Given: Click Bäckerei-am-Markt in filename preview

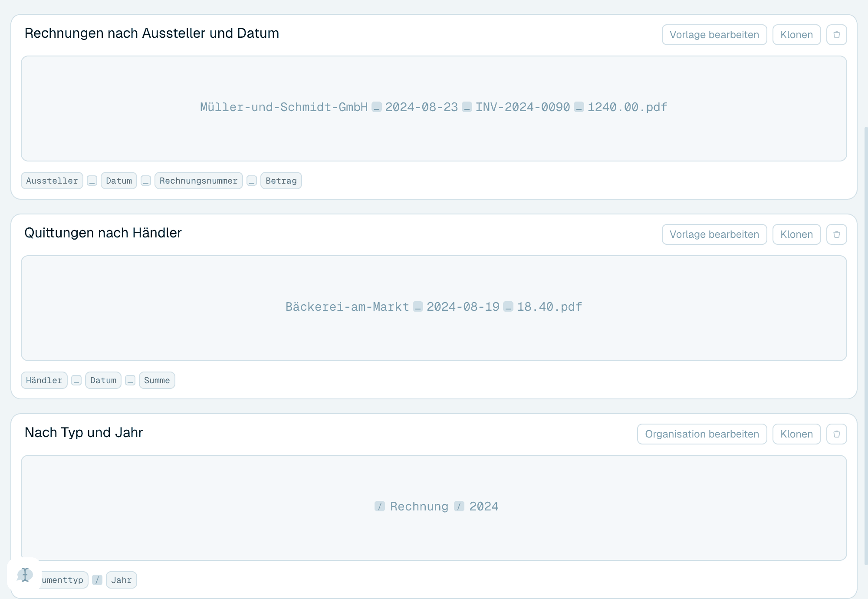Looking at the screenshot, I should [347, 307].
